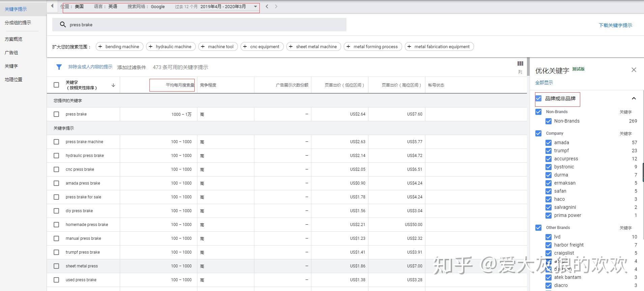The width and height of the screenshot is (644, 291).
Task: Add 'cnc equipment' suggestion chip
Action: pos(262,46)
